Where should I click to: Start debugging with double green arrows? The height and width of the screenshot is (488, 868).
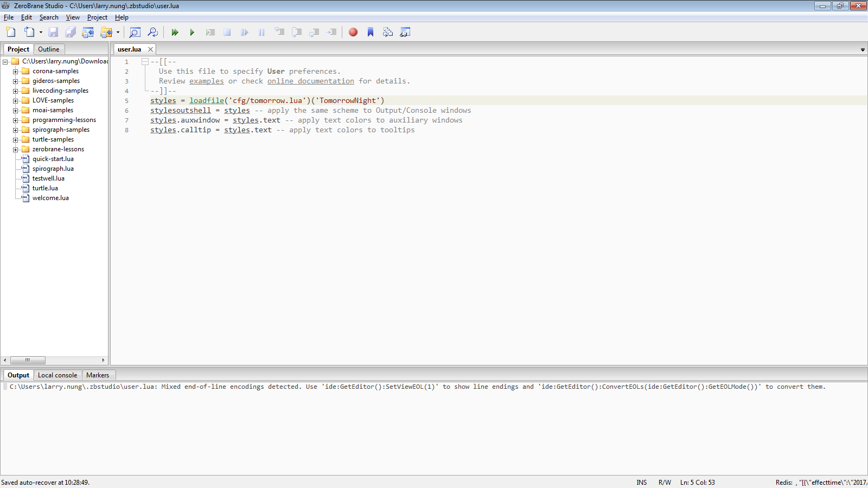175,32
